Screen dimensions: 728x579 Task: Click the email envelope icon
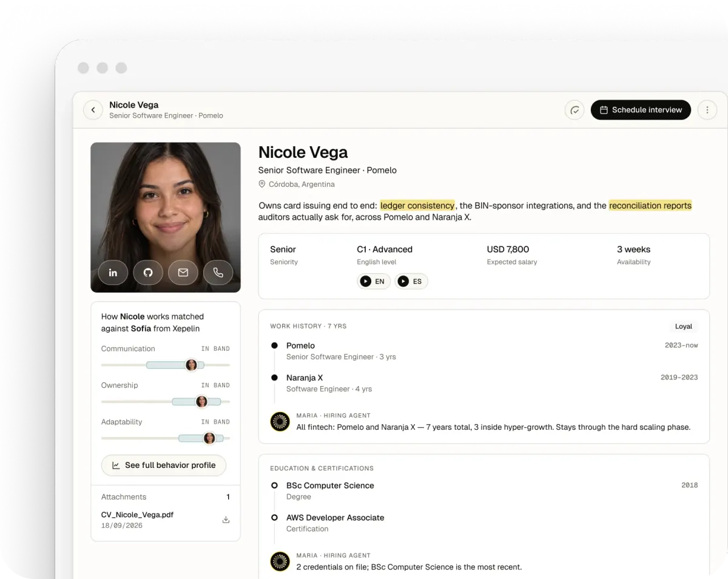click(183, 273)
